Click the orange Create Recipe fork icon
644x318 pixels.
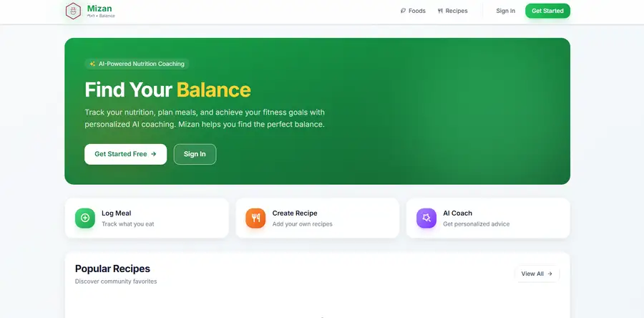255,218
